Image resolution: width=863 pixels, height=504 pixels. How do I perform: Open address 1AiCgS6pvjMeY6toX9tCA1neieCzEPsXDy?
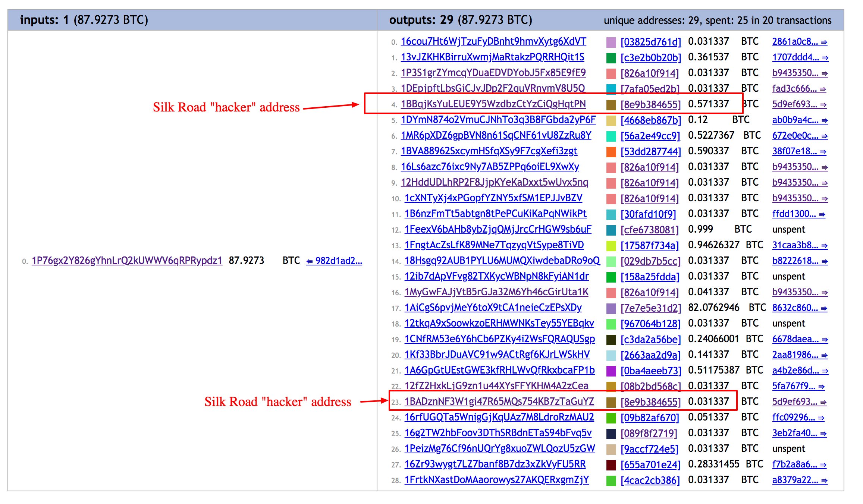[493, 307]
